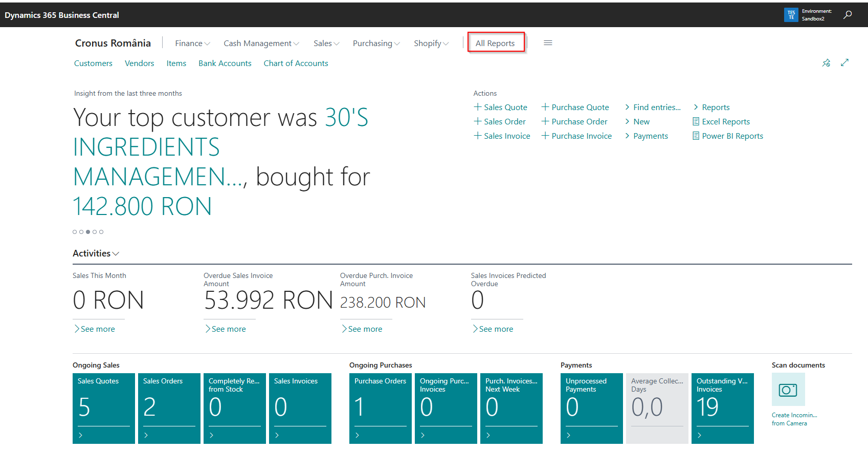
Task: Click 30'S INGREDIENTS MANAGEMEN top customer name
Action: (220, 147)
